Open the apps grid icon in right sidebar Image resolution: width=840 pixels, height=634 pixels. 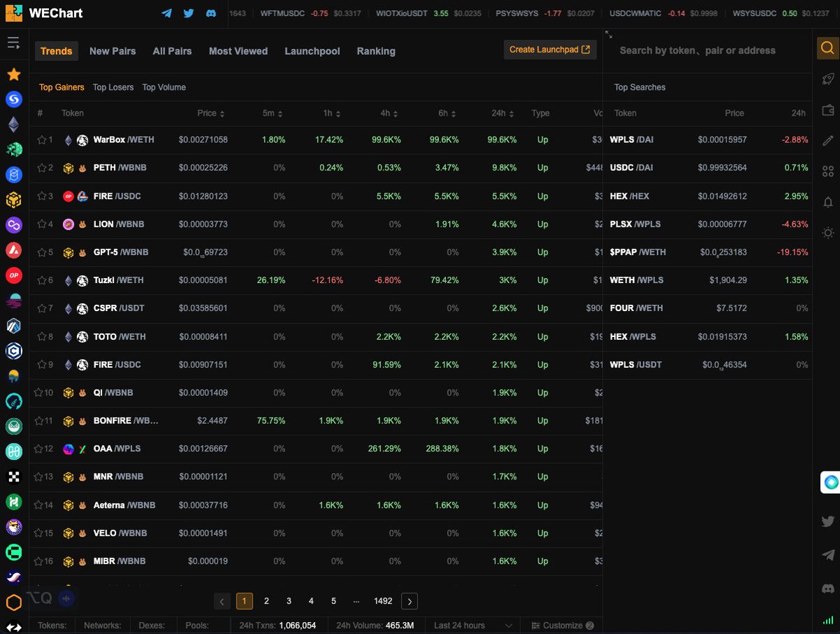[828, 171]
